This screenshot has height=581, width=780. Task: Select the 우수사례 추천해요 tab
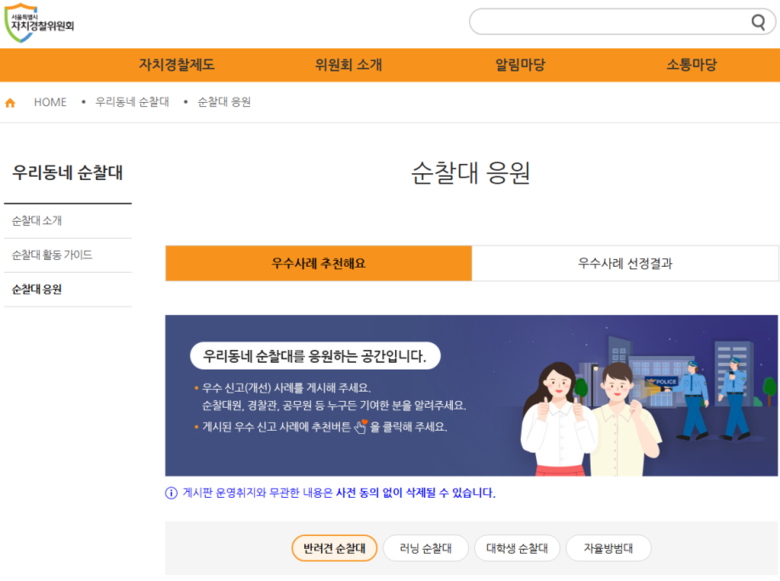coord(318,264)
